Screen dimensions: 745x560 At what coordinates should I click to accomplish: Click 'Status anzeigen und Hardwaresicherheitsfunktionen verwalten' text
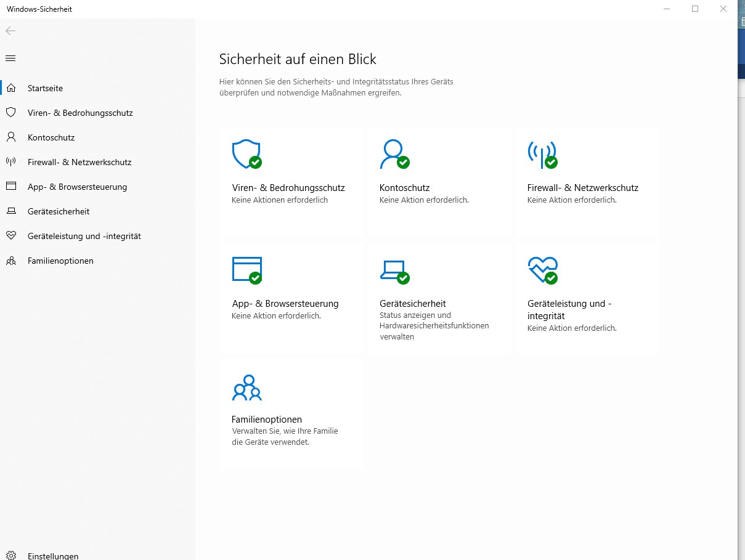[x=434, y=326]
